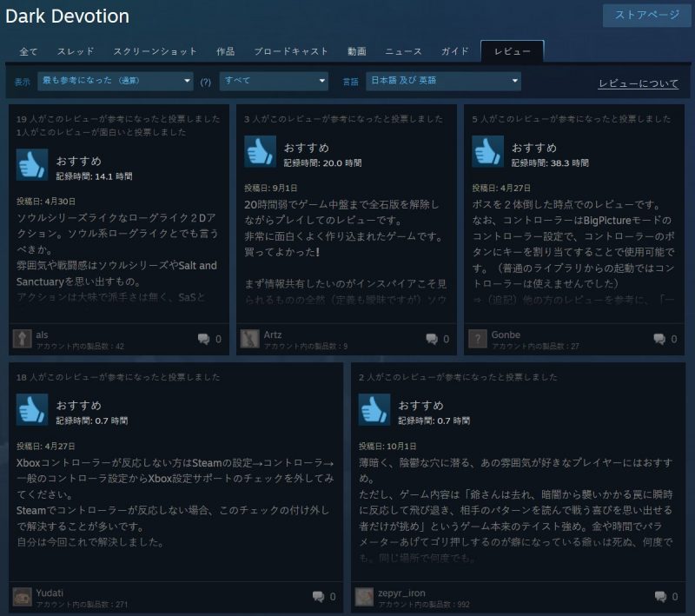This screenshot has height=616, width=695.
Task: Open comments bubble on als's review
Action: tap(204, 339)
